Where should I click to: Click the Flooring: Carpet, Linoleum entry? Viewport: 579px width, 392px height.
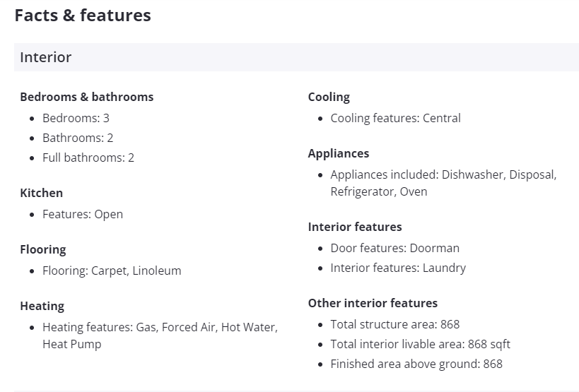[x=112, y=271]
